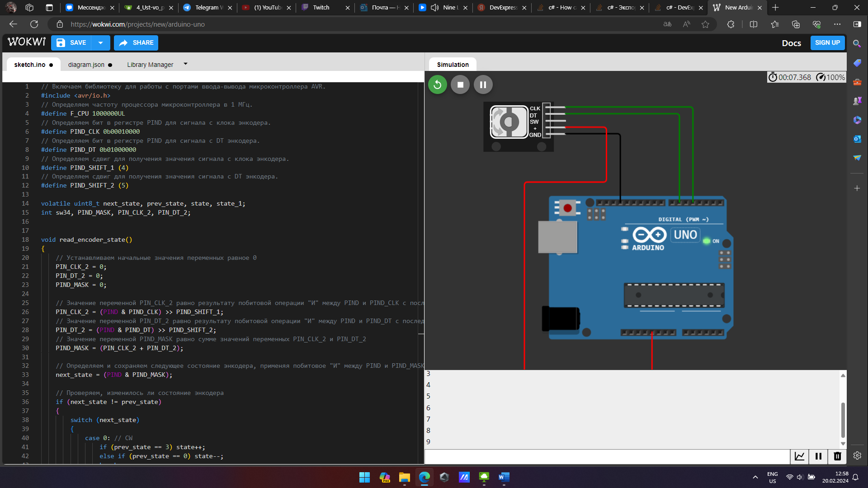The image size is (868, 488).
Task: Mute the Nine tab audio
Action: (434, 8)
